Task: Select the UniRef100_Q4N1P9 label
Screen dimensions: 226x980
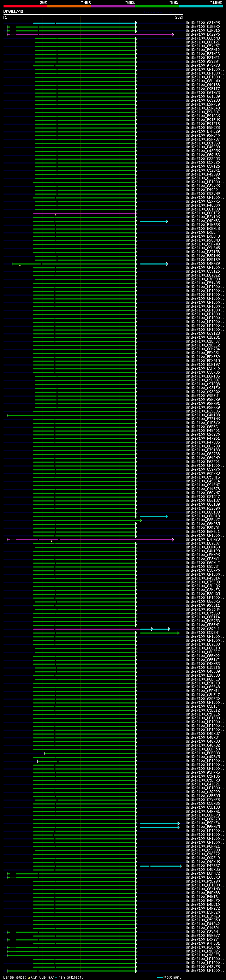Action: point(203,551)
